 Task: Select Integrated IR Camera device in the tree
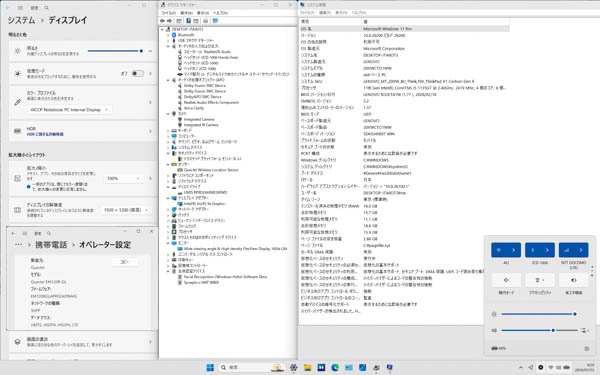click(201, 125)
